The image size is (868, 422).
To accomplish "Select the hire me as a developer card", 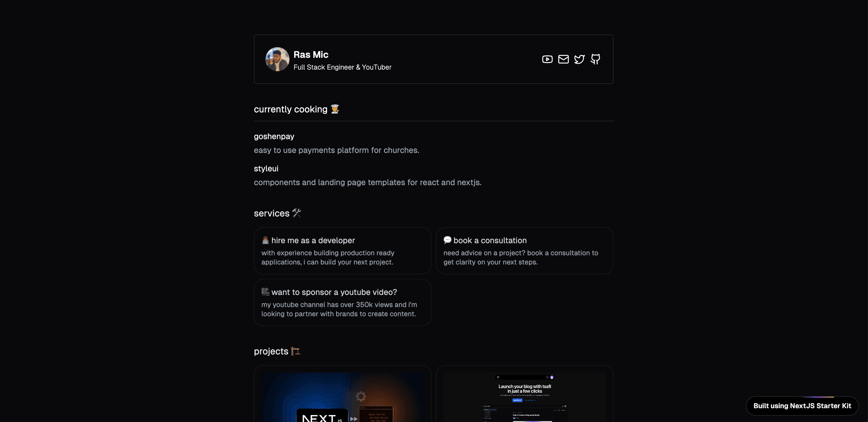I will (x=342, y=251).
